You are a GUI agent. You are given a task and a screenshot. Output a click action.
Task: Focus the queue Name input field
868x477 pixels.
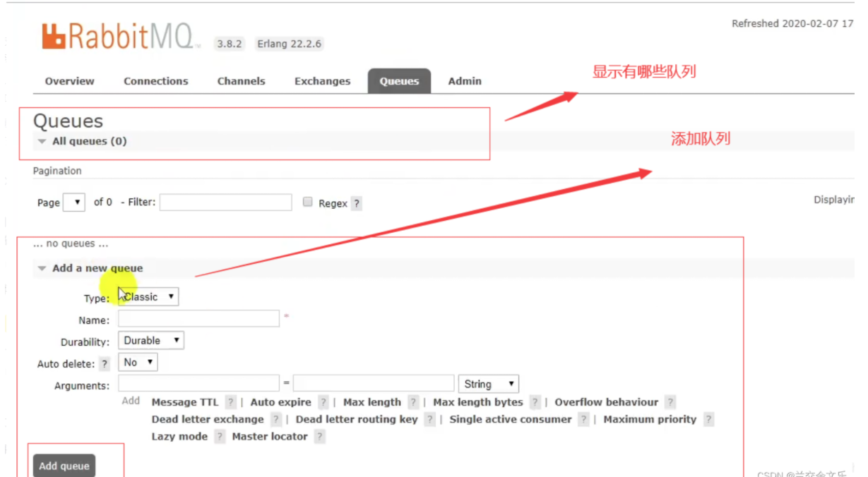(199, 318)
